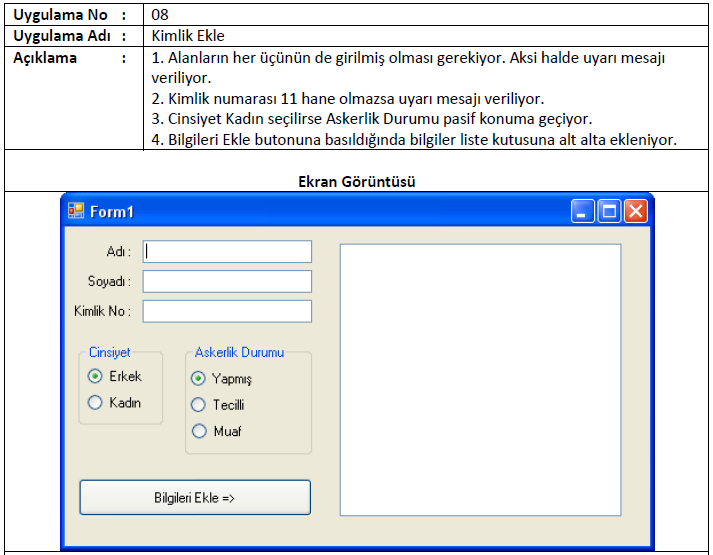713x555 pixels.
Task: Click into the Soyadı text box
Action: [x=227, y=282]
